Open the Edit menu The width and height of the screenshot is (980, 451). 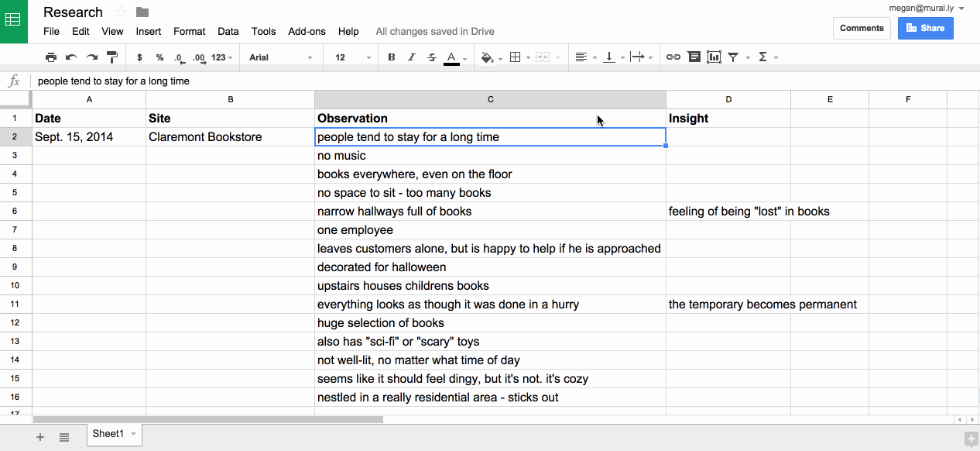pyautogui.click(x=81, y=32)
